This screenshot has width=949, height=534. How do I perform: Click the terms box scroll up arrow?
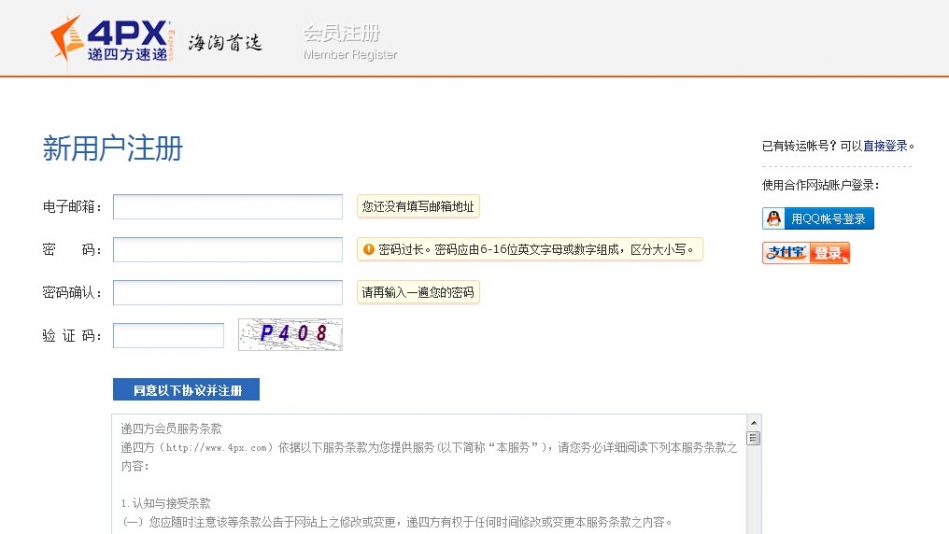(754, 423)
